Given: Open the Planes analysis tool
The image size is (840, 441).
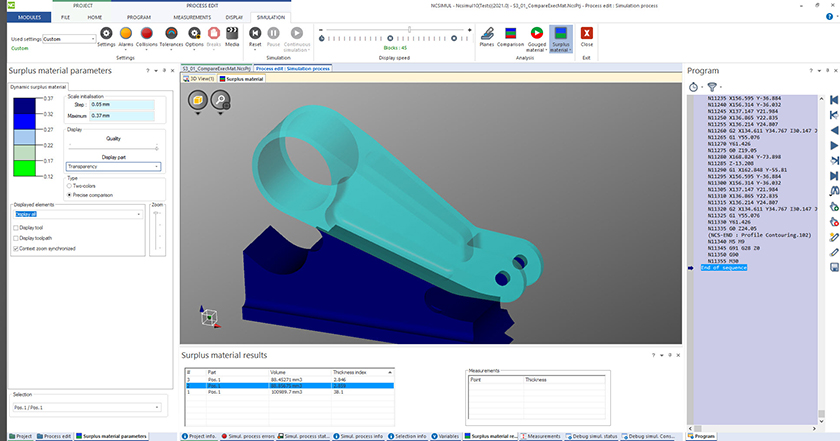Looking at the screenshot, I should coord(486,35).
